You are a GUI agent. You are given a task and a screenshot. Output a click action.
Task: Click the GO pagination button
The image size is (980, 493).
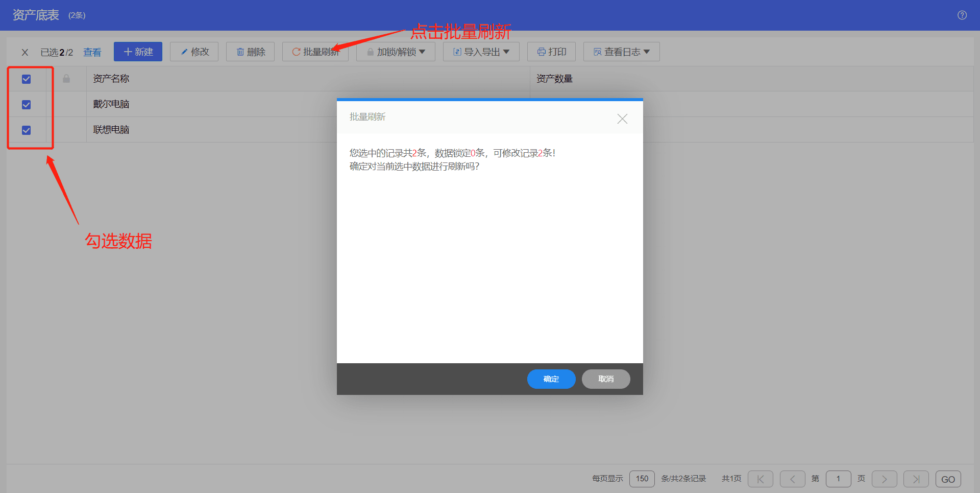pyautogui.click(x=948, y=479)
